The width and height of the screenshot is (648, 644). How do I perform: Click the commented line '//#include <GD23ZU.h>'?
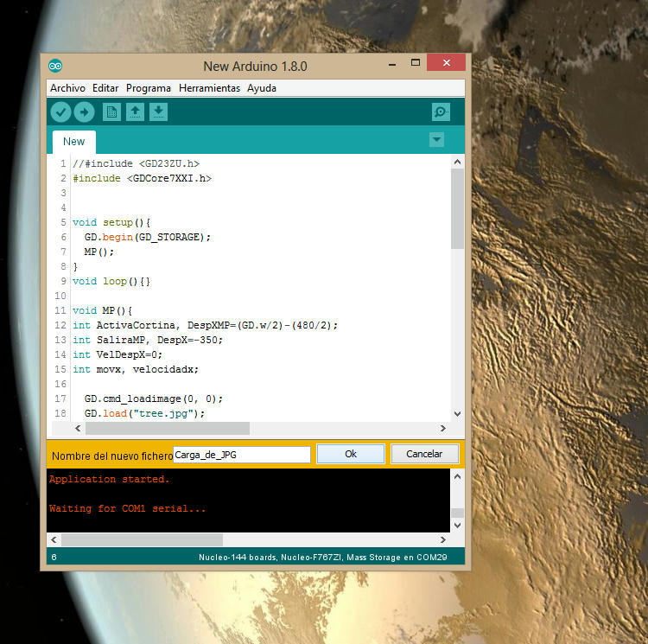pos(136,163)
